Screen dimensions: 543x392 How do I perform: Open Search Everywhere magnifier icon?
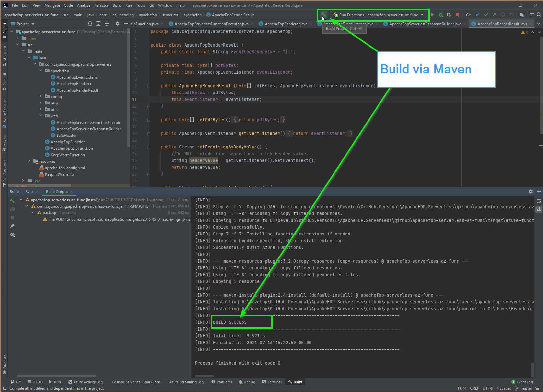tap(539, 15)
